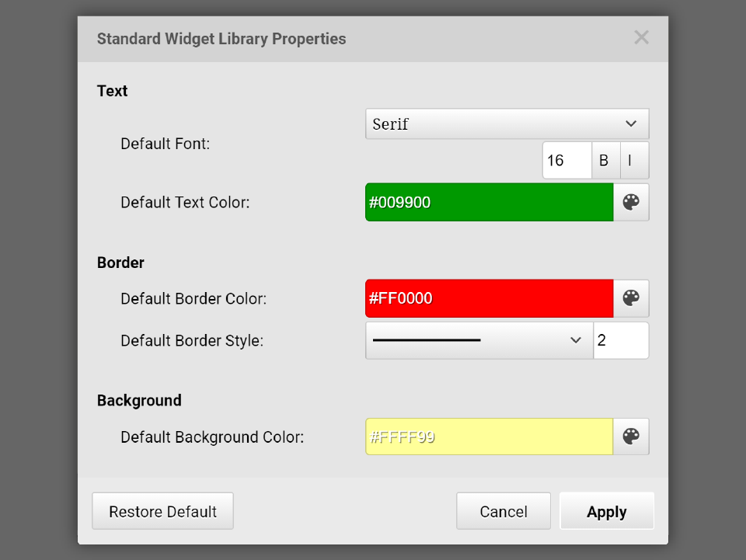Open the palette picker for Default Text Color
746x560 pixels.
click(631, 203)
